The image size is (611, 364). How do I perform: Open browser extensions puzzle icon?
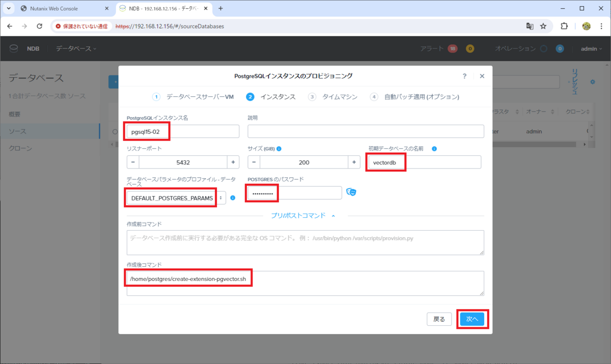coord(564,26)
